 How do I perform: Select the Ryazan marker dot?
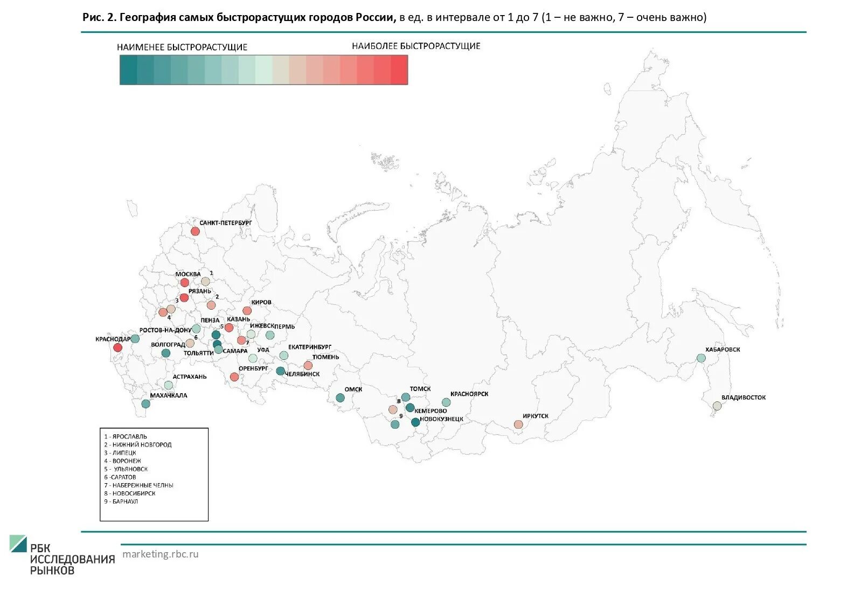tap(184, 297)
